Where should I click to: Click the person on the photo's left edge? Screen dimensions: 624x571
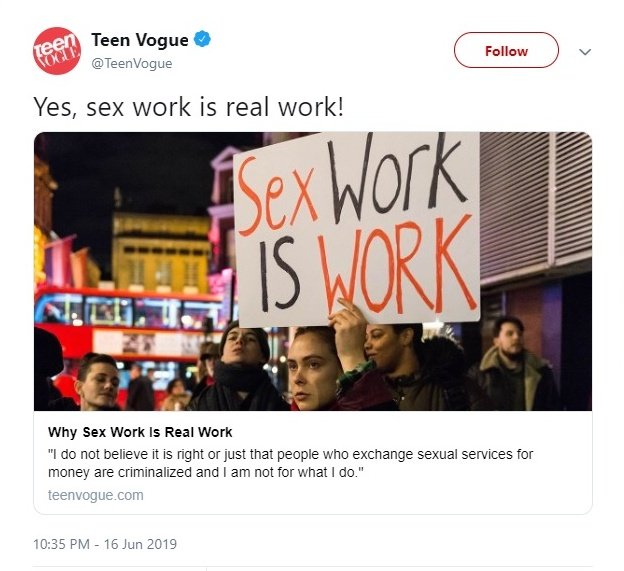click(48, 370)
